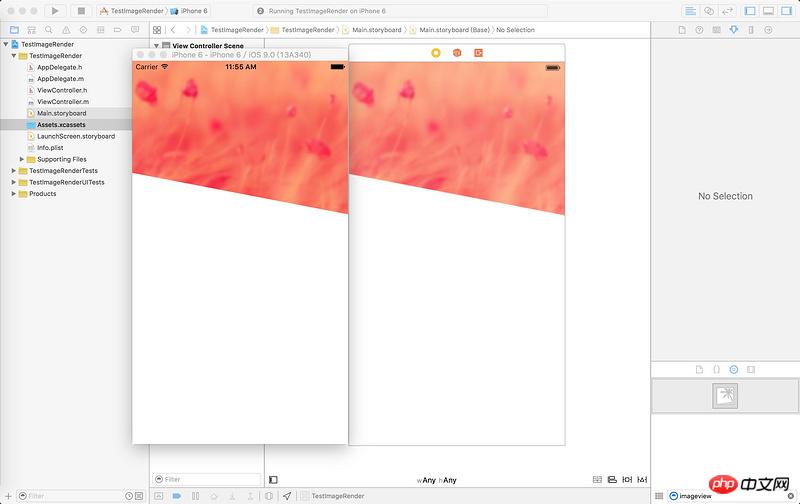The height and width of the screenshot is (504, 800).
Task: Open the Report navigator
Action: tap(135, 30)
